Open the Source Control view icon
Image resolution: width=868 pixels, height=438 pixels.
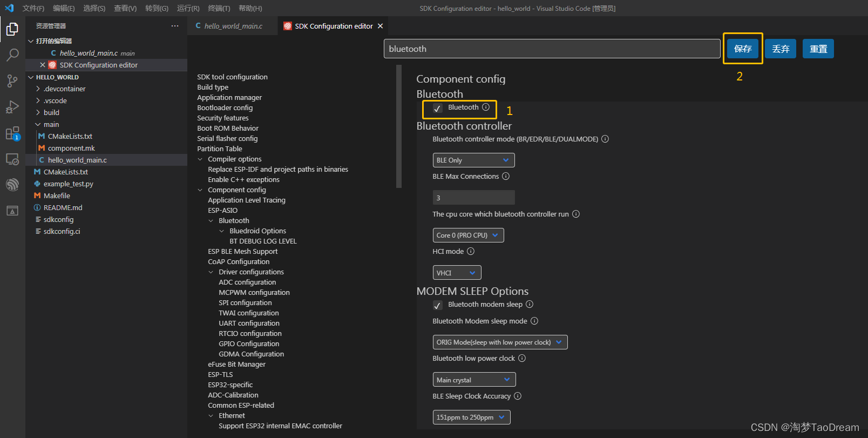coord(12,81)
